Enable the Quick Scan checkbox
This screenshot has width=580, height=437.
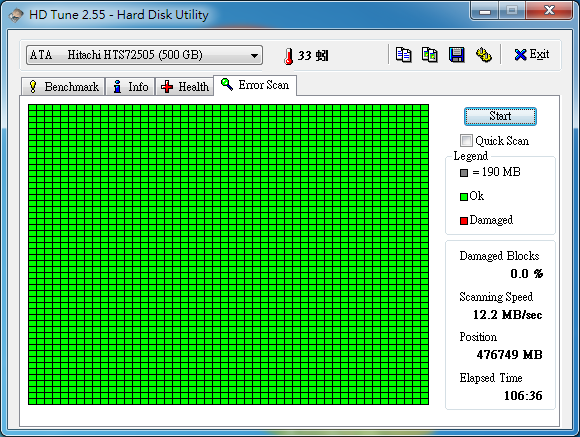(x=466, y=141)
